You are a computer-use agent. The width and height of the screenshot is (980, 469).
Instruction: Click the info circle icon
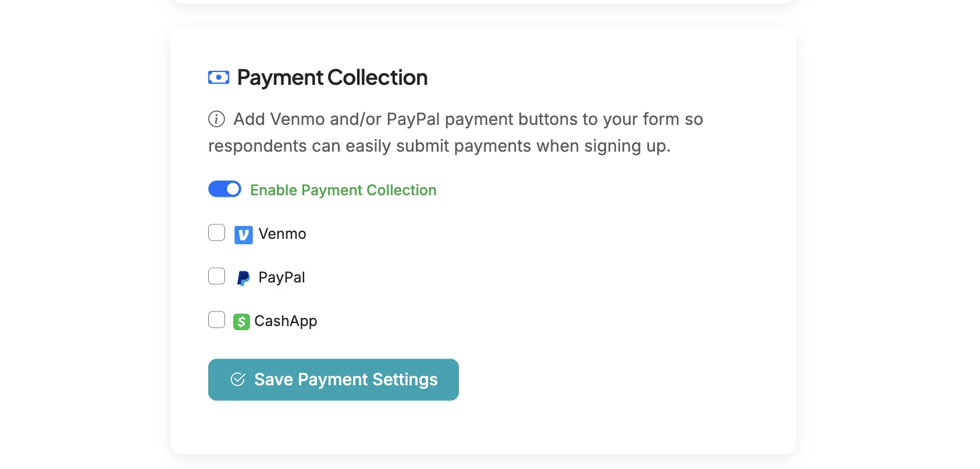(x=216, y=119)
